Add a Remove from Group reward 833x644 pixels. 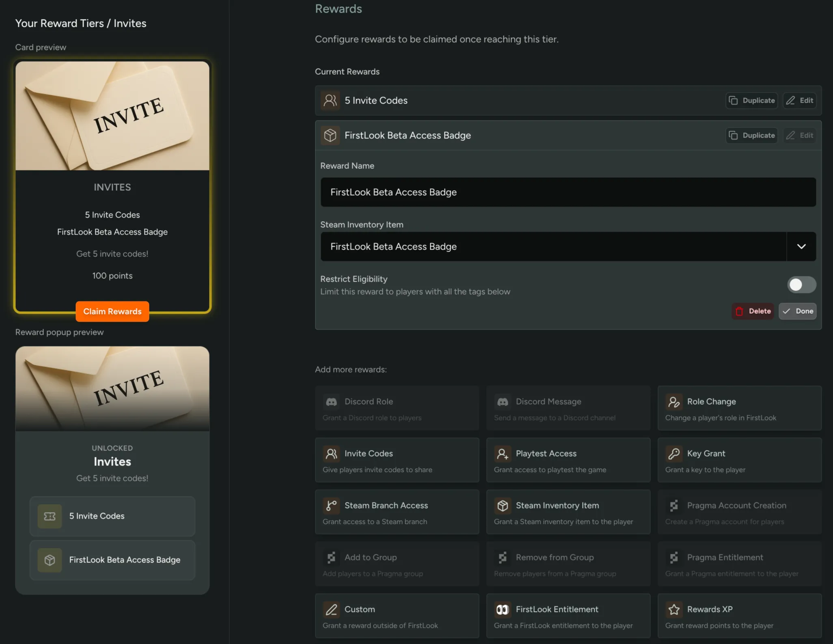568,564
